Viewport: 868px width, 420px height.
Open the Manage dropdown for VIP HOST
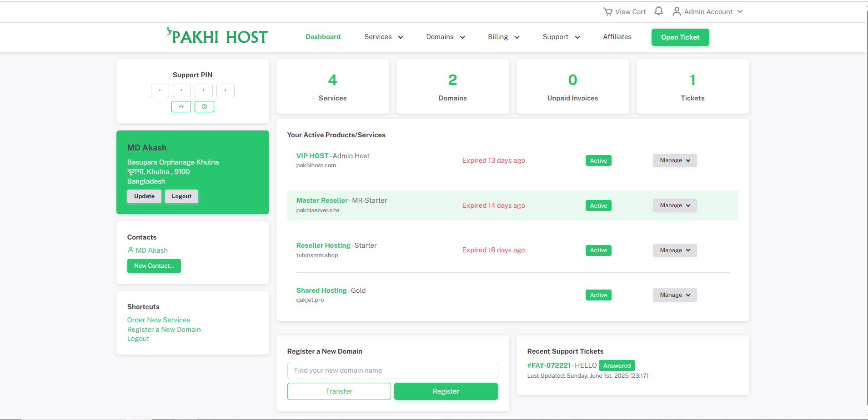tap(674, 160)
